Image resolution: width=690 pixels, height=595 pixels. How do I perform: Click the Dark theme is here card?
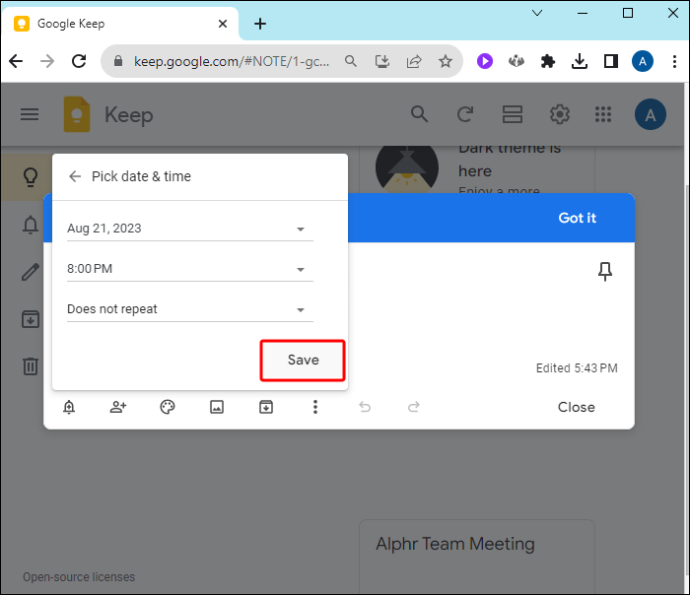pos(477,169)
